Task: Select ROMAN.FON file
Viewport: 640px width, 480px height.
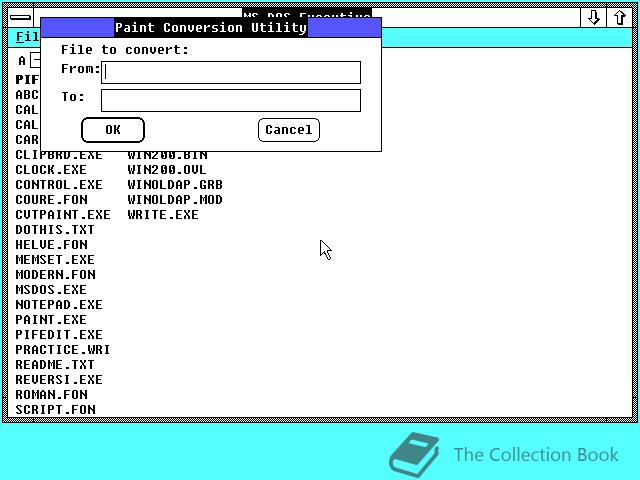Action: click(x=51, y=395)
